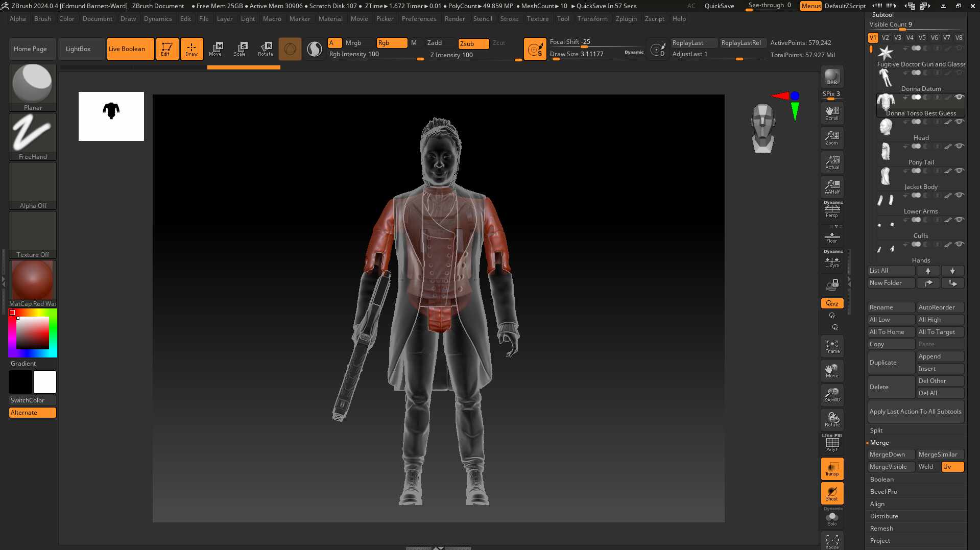
Task: Select the Move gizmo tool icon
Action: coord(216,49)
